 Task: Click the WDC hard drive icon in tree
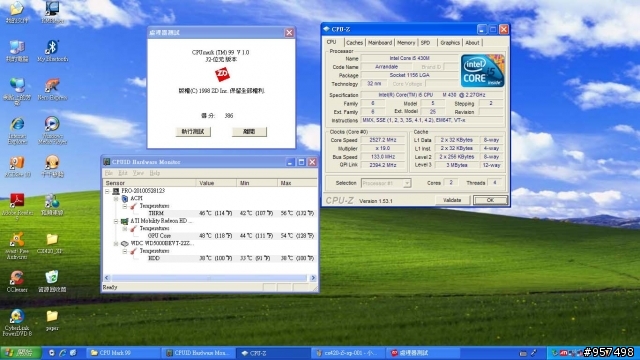click(124, 244)
